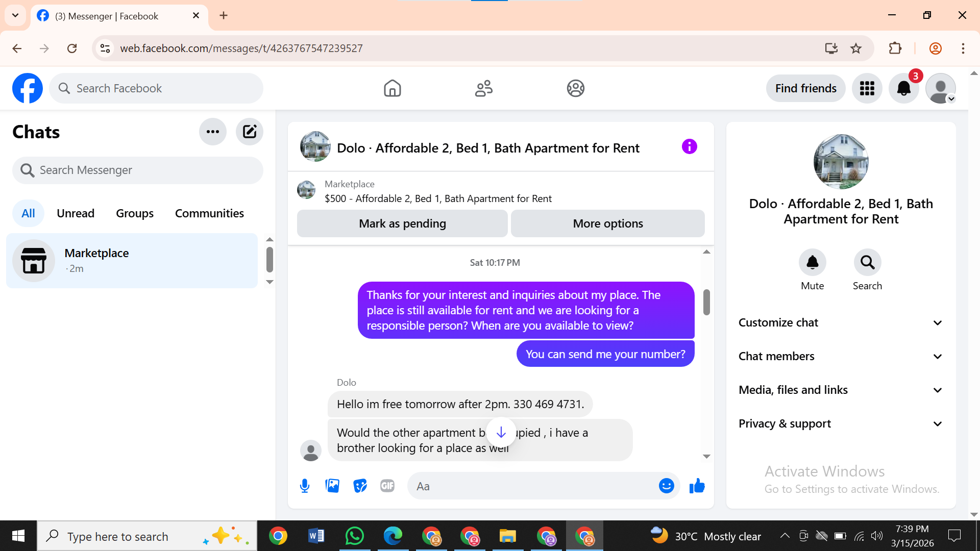
Task: Open weather widget showing 30°C
Action: [x=705, y=536]
